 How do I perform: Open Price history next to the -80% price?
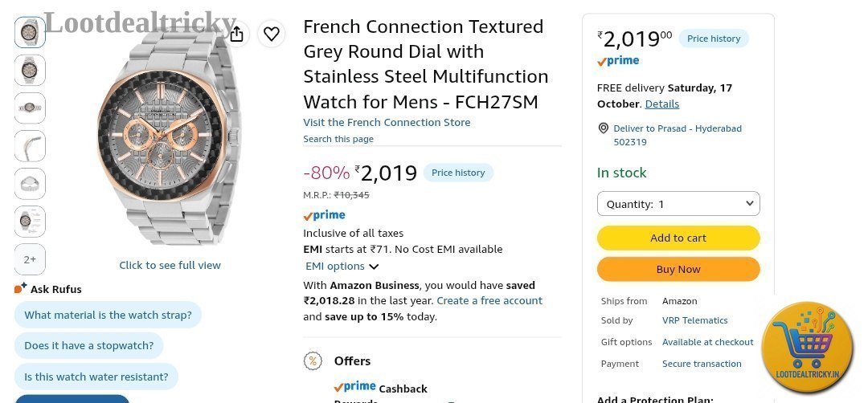click(x=458, y=173)
